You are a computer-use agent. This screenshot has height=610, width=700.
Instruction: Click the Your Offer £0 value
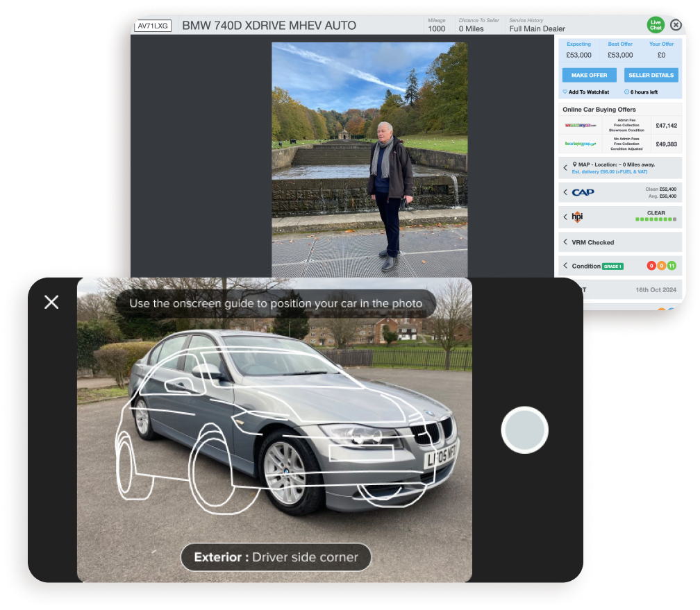661,55
